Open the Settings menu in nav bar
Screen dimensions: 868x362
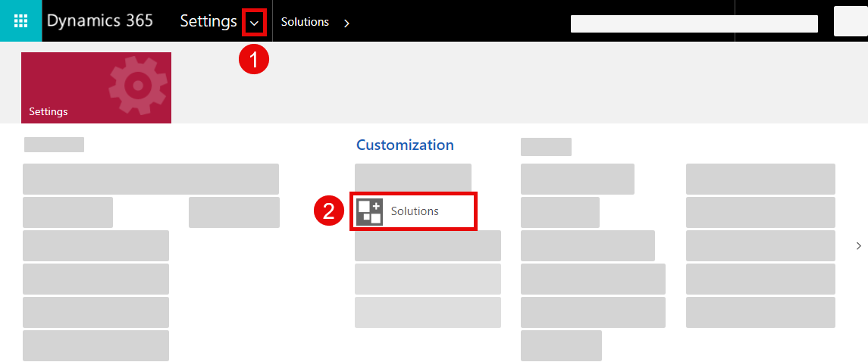click(x=208, y=21)
